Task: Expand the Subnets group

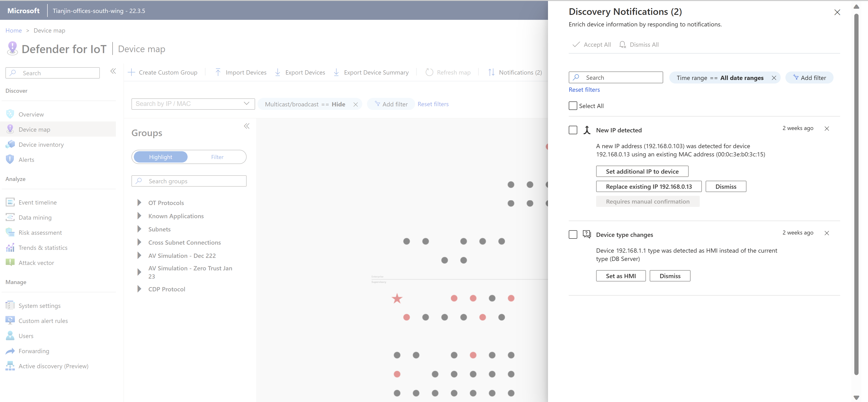Action: coord(139,229)
